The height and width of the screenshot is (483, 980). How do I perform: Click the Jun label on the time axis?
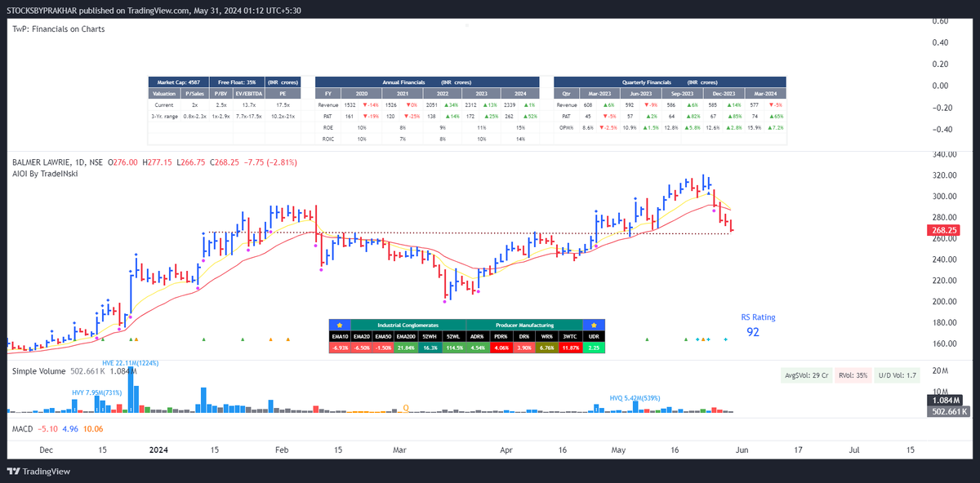741,450
